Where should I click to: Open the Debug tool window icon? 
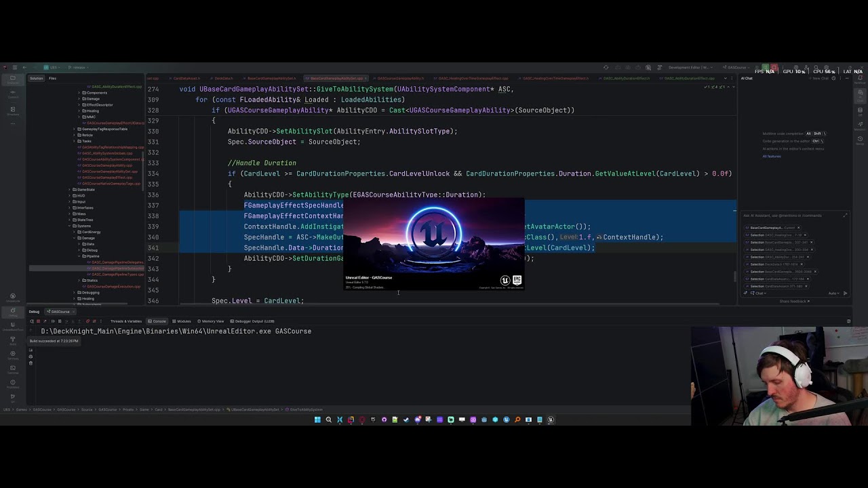coord(13,312)
